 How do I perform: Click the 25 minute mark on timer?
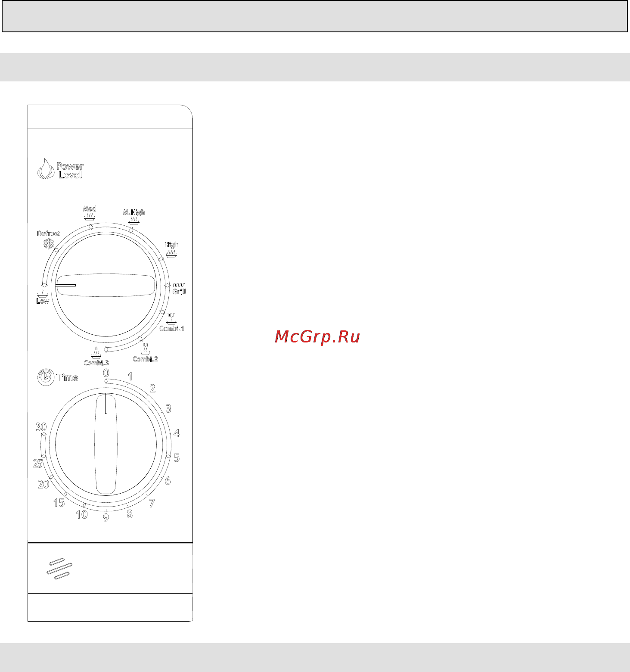coord(38,464)
